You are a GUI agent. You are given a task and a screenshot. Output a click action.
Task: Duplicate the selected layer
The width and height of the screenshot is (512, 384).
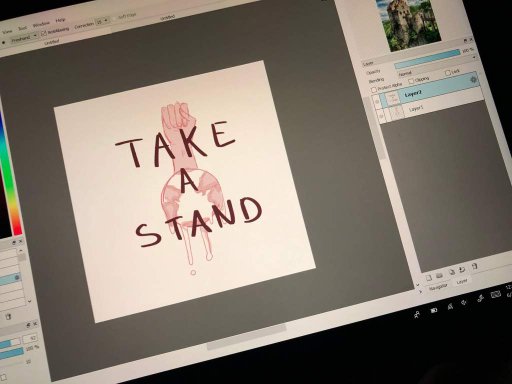pos(452,272)
